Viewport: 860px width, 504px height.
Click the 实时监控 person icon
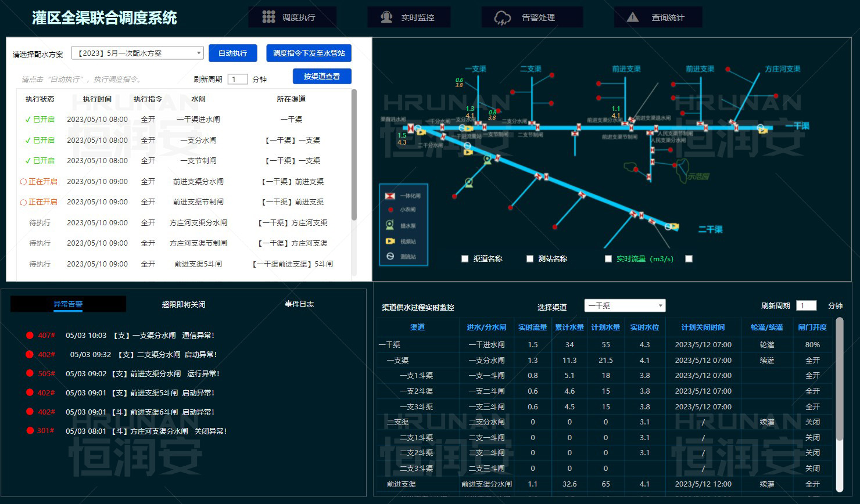(386, 17)
